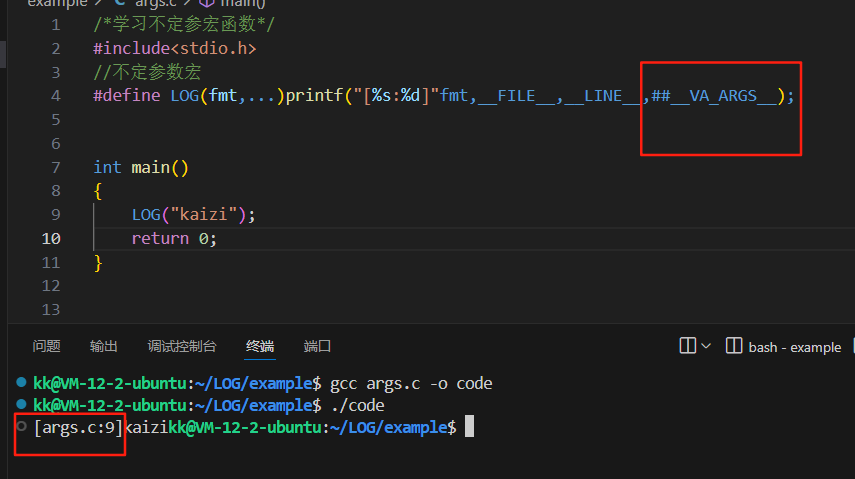
Task: Click the __FILE__ macro in the code
Action: pos(516,96)
